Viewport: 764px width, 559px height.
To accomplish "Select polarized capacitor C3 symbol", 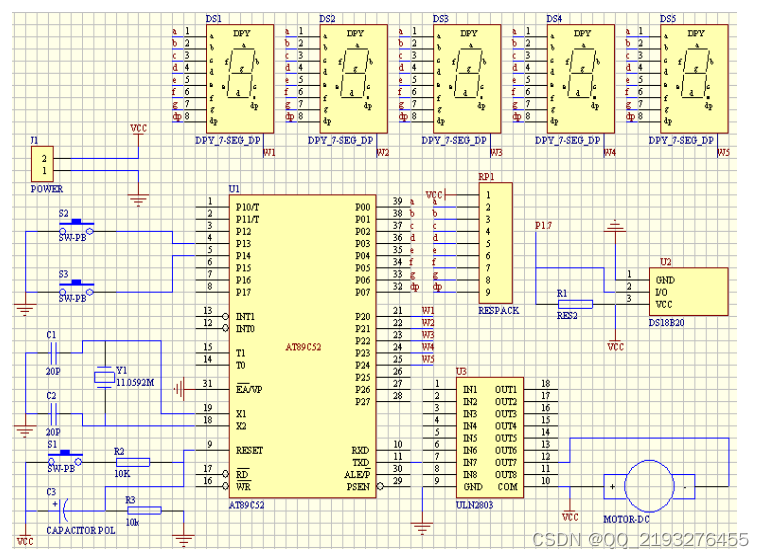I will tap(62, 510).
